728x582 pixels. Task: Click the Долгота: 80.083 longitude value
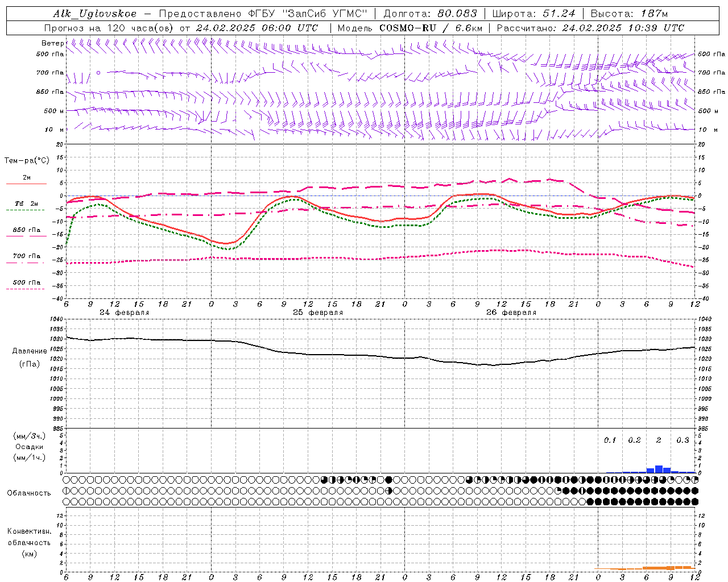coord(431,14)
